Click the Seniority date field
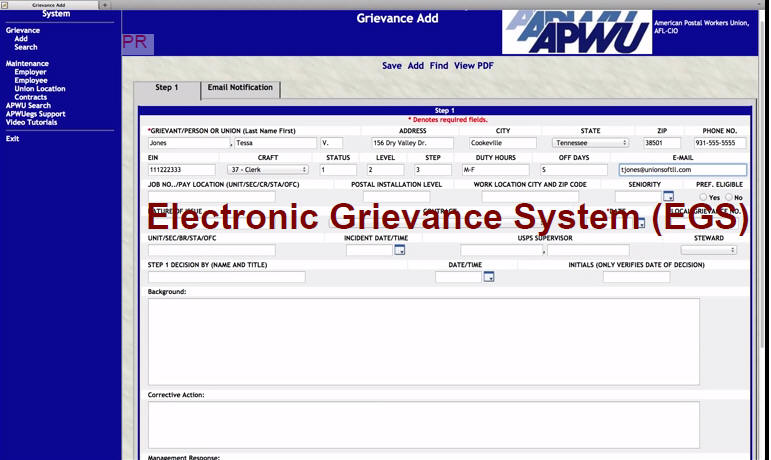The height and width of the screenshot is (460, 771). pyautogui.click(x=638, y=197)
